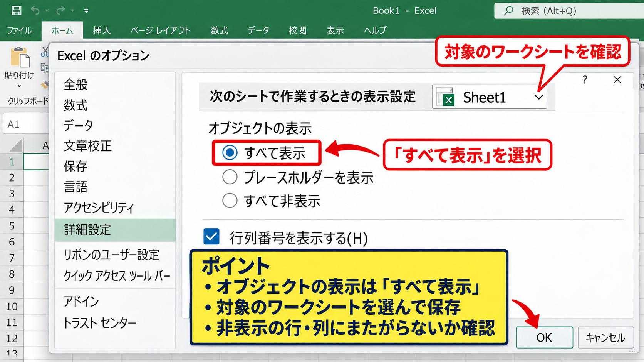Focus the 検索 (Alt+Q) search box
This screenshot has width=644, height=362.
(569, 11)
